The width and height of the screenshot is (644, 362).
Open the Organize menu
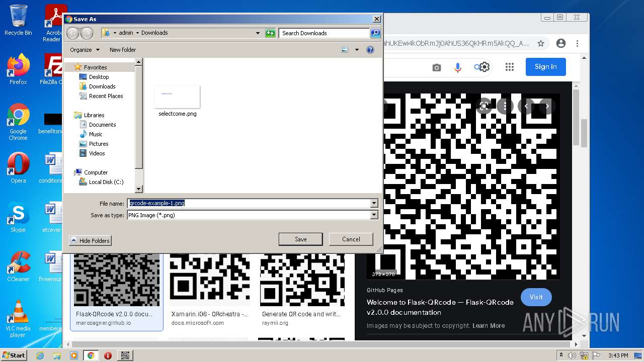pyautogui.click(x=85, y=50)
